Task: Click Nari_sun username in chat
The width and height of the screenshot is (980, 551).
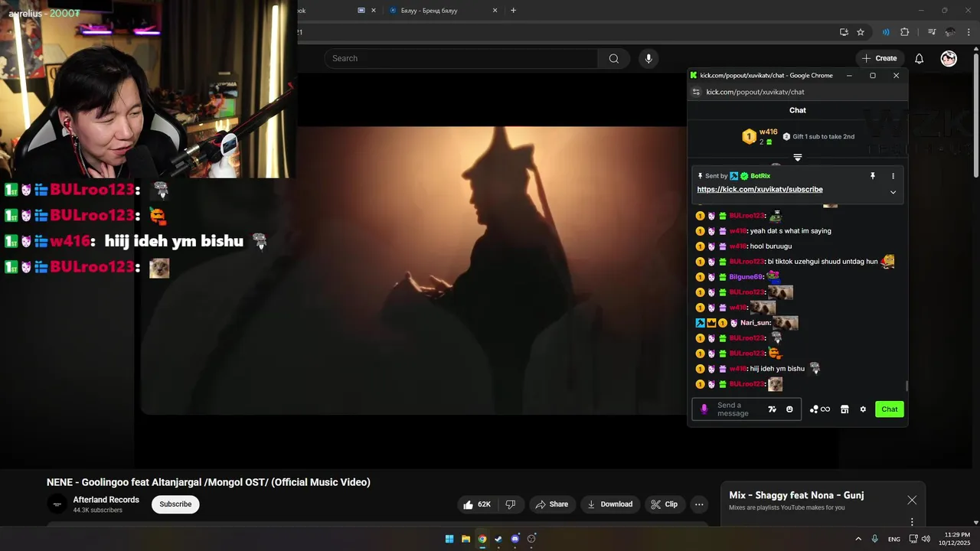Action: [754, 323]
